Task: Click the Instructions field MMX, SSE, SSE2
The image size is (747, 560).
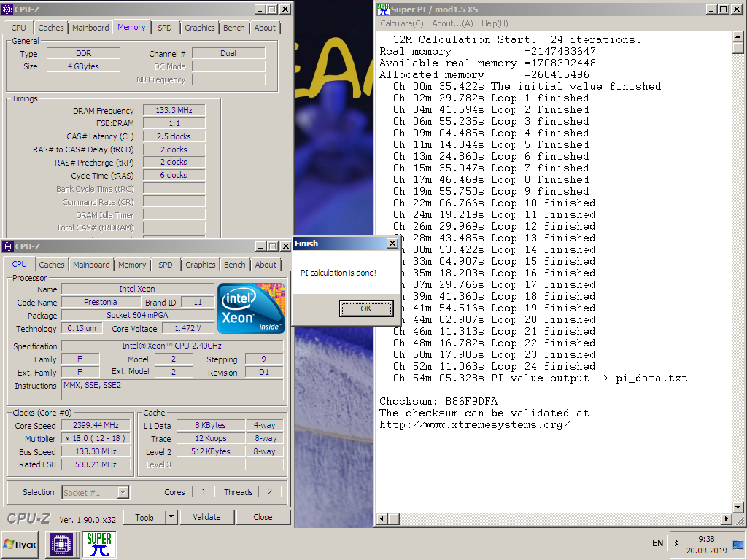Action: [x=172, y=389]
